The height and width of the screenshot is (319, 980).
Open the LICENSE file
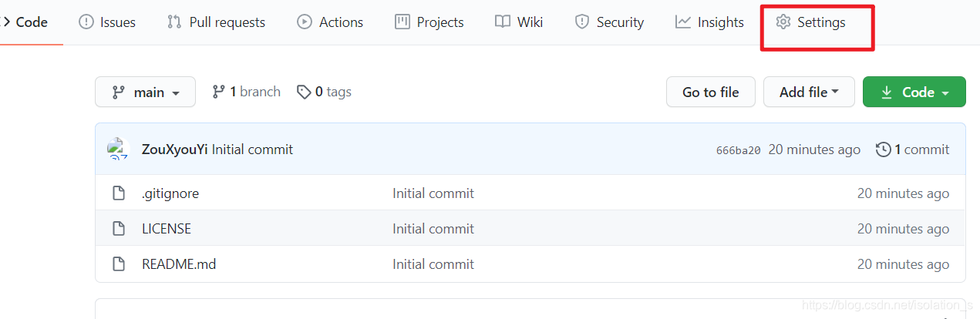pos(167,229)
